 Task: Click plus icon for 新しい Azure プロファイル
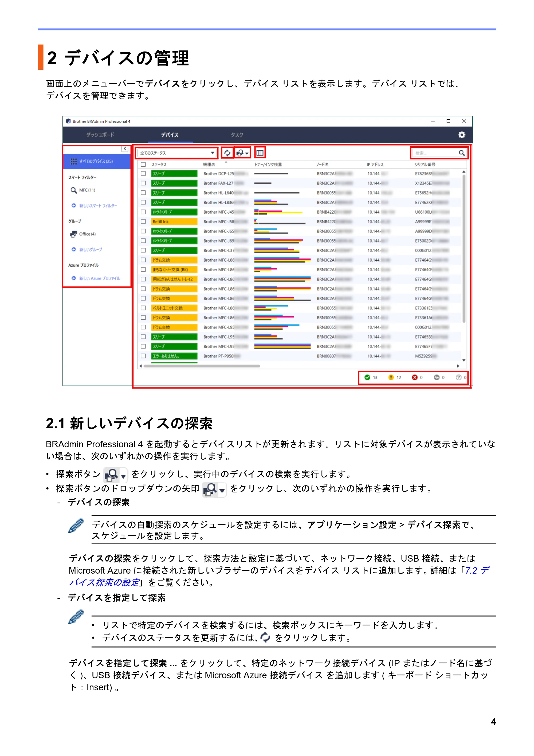click(x=74, y=278)
